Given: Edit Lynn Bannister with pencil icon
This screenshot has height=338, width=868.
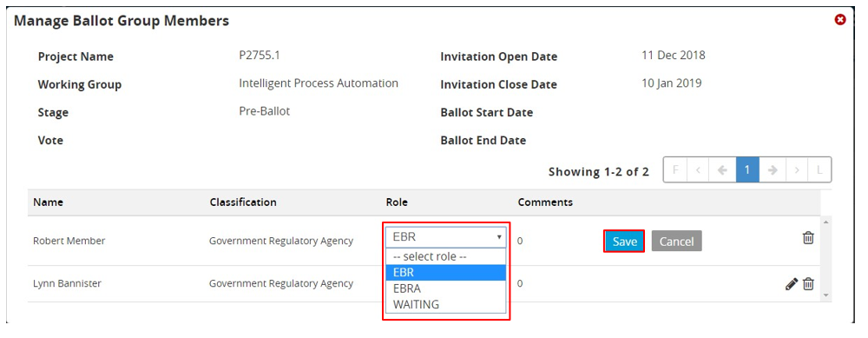Looking at the screenshot, I should tap(792, 284).
